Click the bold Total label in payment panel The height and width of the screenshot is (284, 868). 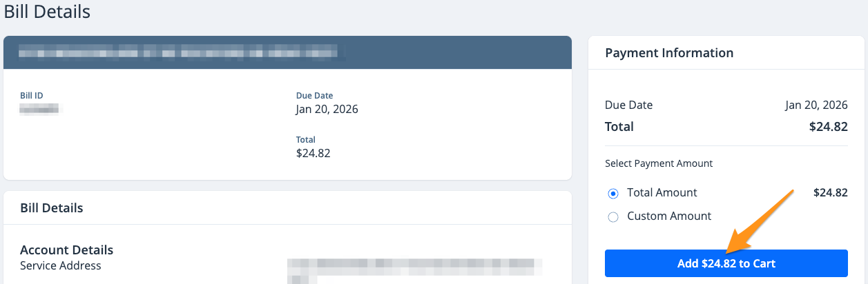coord(619,127)
